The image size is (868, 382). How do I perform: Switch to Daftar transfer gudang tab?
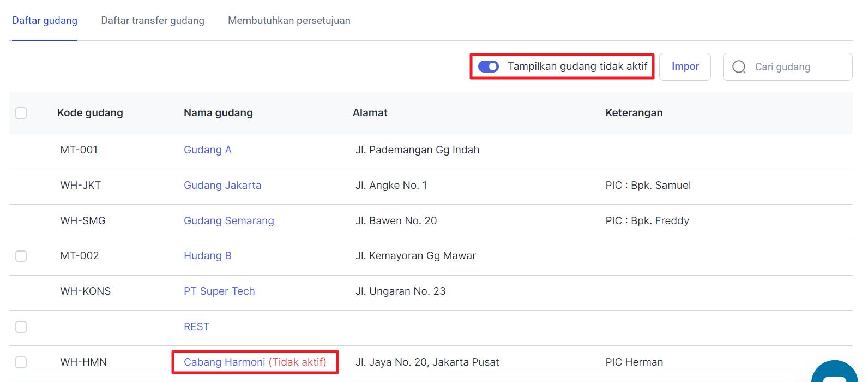coord(153,21)
